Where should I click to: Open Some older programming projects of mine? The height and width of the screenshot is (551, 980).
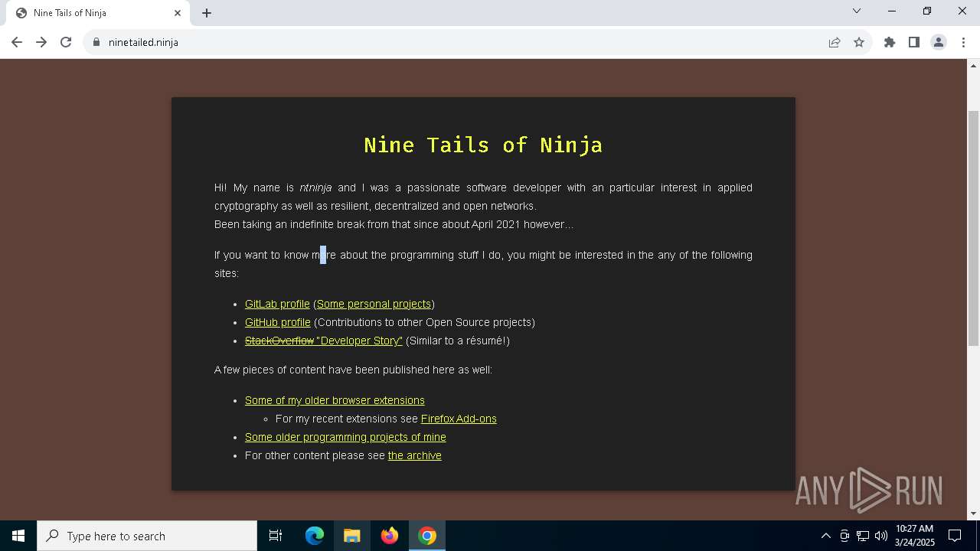coord(345,437)
